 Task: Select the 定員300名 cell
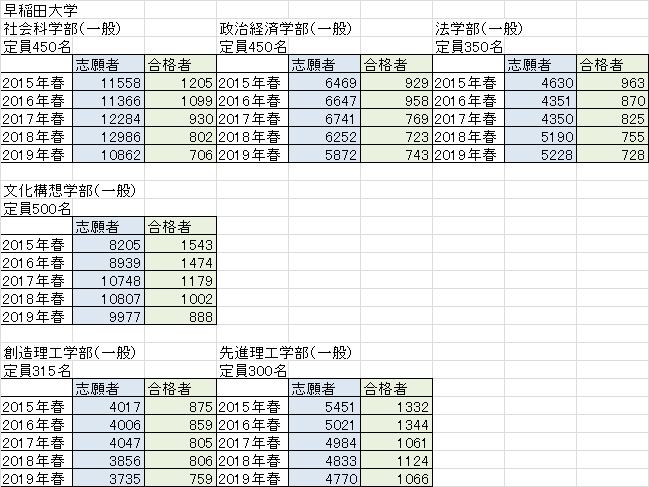[252, 370]
